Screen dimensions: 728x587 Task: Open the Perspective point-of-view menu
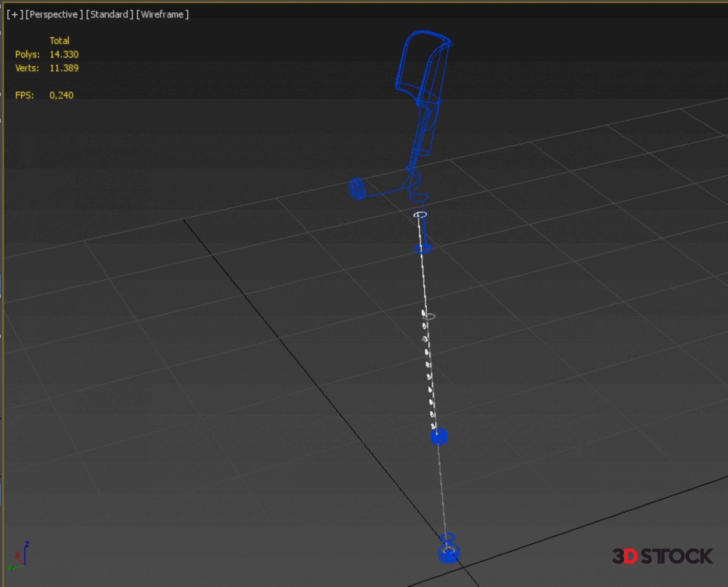(54, 14)
